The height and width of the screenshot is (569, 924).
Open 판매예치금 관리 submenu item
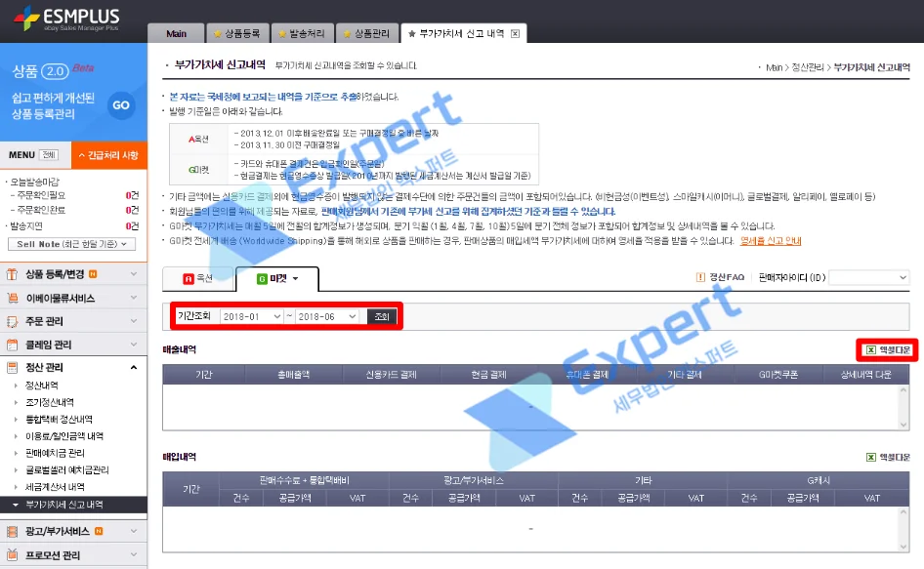(x=55, y=453)
